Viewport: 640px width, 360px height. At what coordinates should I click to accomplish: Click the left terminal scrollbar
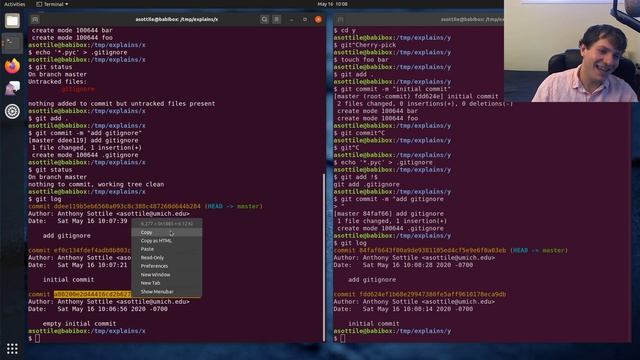point(324,257)
